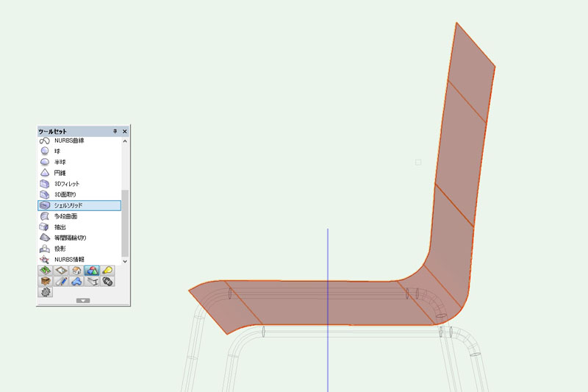Switch to the lighting (light bulb) tool set
Screen dimensions: 588x392
(107, 271)
